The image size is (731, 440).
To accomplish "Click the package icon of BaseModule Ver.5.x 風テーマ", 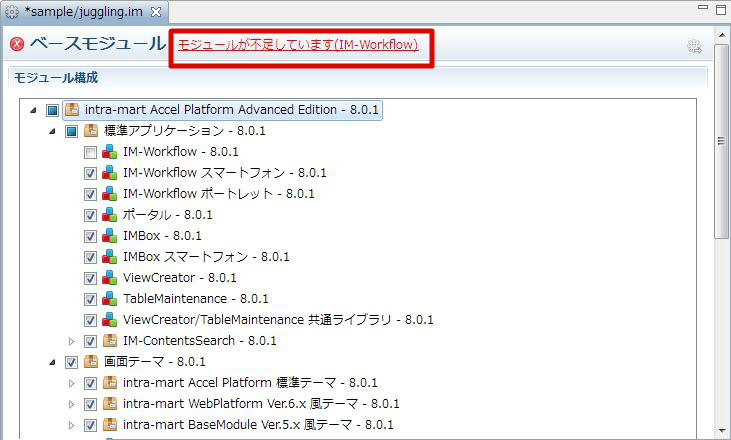I will pyautogui.click(x=110, y=424).
